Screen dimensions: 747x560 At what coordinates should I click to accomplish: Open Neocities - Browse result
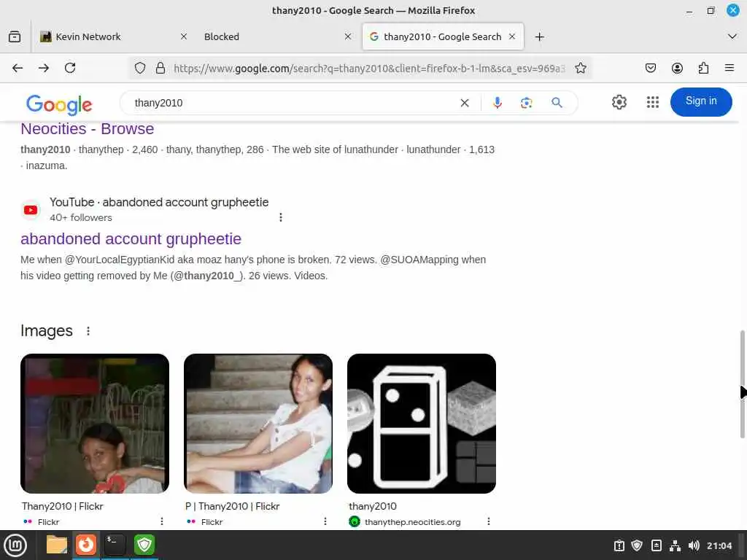(88, 129)
